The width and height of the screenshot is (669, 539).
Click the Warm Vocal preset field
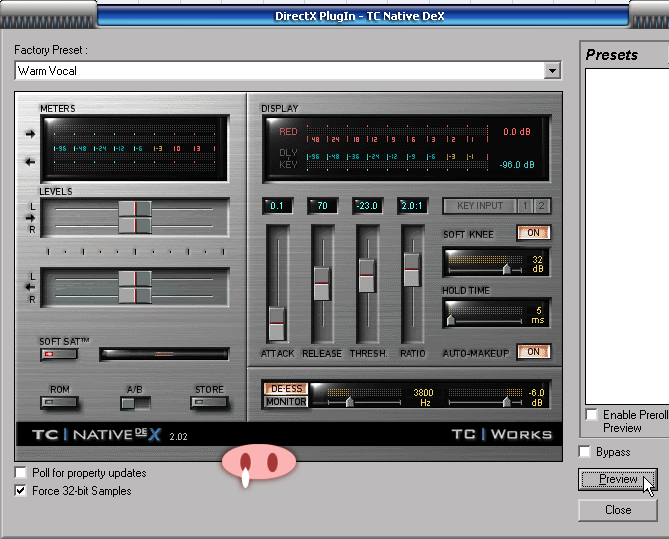279,70
